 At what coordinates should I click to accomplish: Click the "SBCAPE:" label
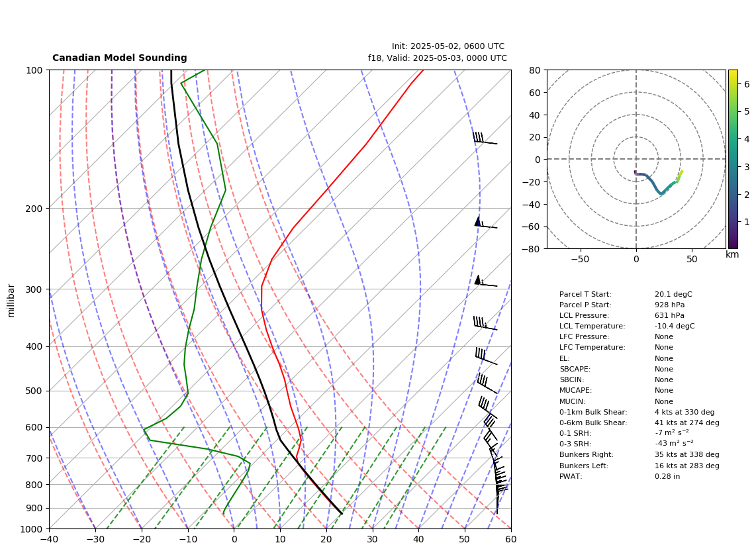pos(575,369)
